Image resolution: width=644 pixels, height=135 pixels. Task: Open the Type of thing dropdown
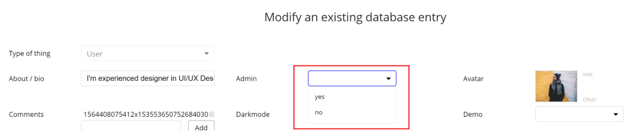coord(147,53)
